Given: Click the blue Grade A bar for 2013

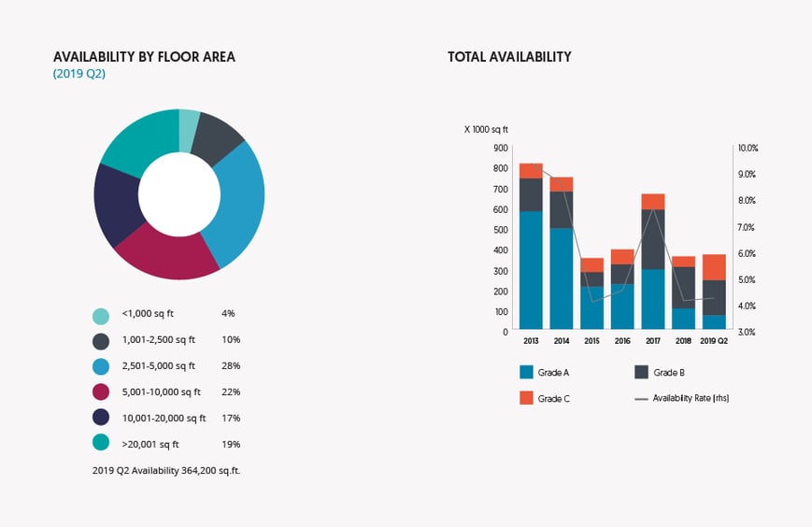Looking at the screenshot, I should point(531,269).
